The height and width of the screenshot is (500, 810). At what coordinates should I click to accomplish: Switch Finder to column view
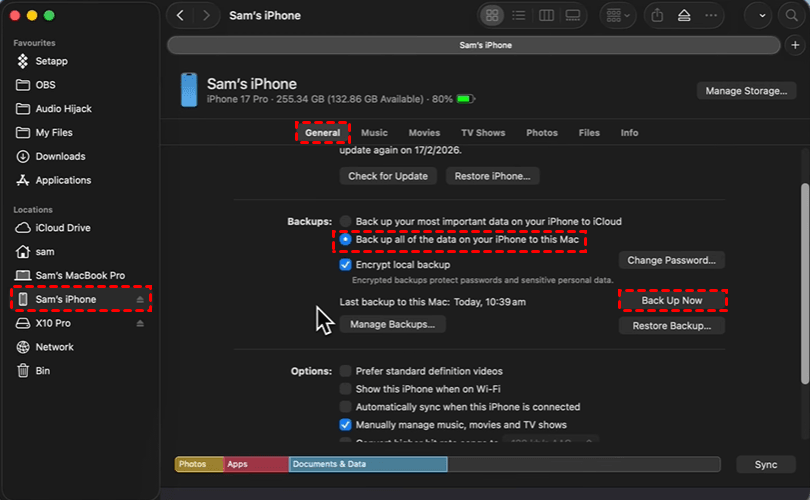point(546,15)
